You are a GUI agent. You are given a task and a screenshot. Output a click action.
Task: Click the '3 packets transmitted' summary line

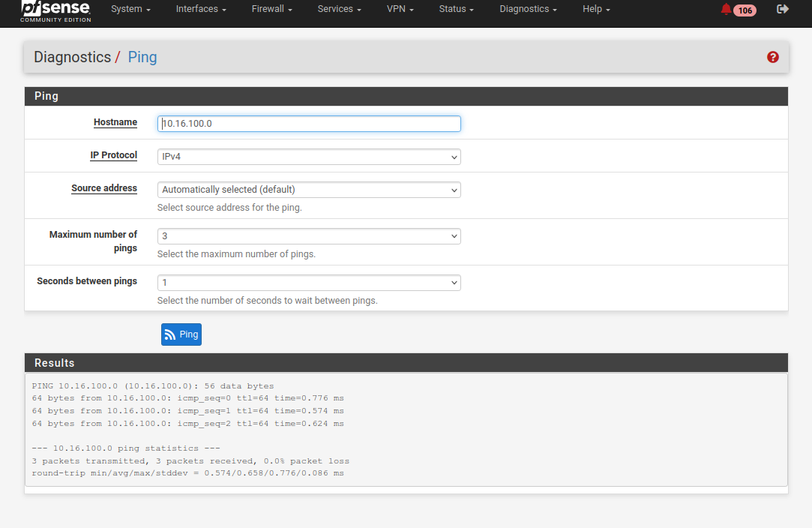pos(190,460)
